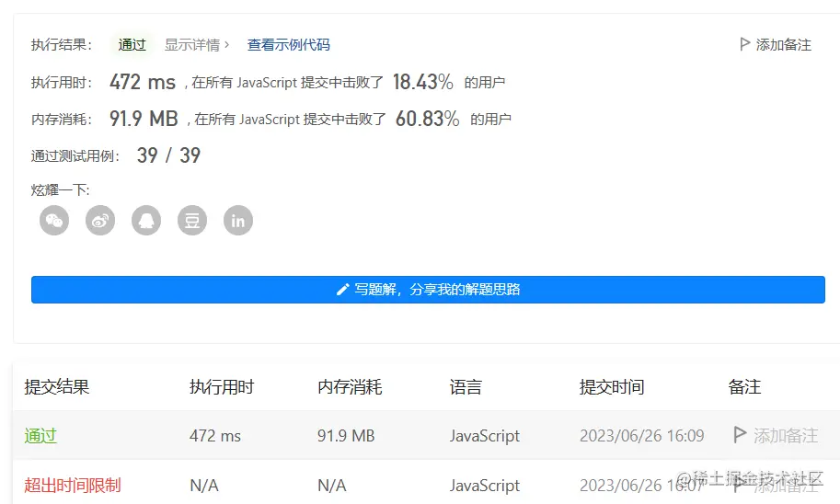The height and width of the screenshot is (504, 840).
Task: Click the 2023/06/26 16:09 timestamp
Action: [x=642, y=435]
